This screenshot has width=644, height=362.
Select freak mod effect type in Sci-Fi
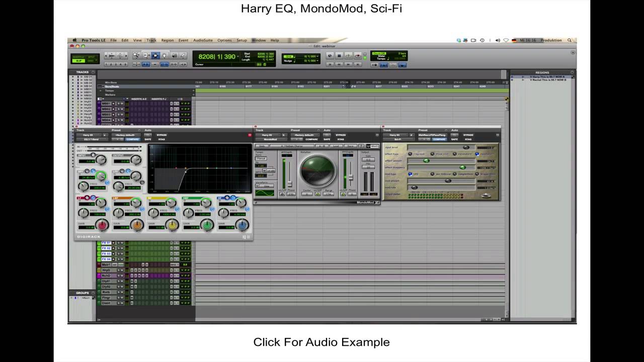(x=432, y=154)
